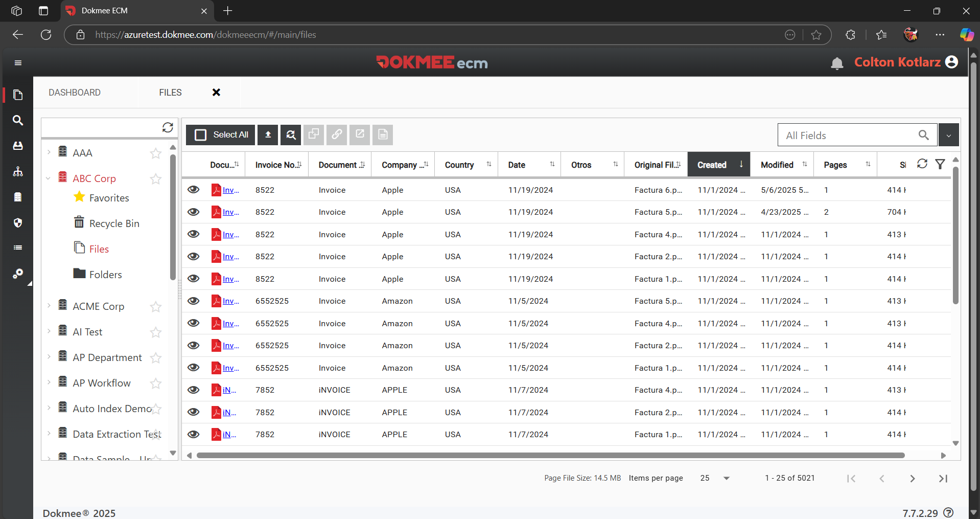Viewport: 980px width, 519px height.
Task: Jump to last page of results
Action: pyautogui.click(x=943, y=479)
